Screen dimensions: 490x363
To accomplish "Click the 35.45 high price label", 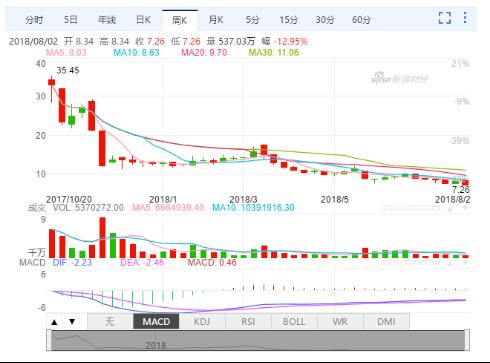I will click(68, 70).
